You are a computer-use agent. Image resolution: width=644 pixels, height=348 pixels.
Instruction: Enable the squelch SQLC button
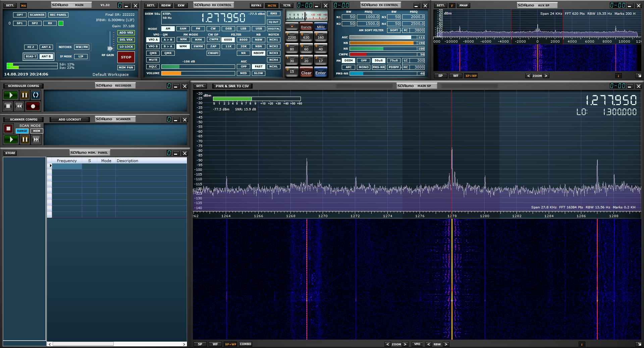click(153, 66)
